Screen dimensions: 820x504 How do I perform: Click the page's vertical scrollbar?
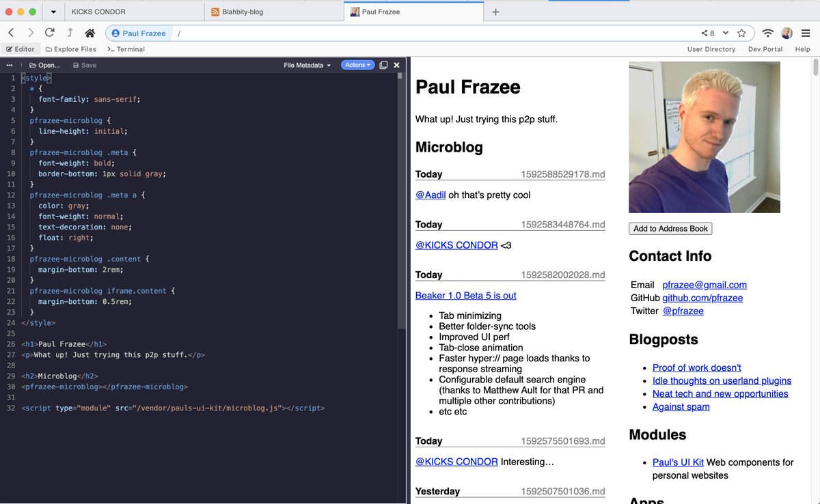[815, 68]
